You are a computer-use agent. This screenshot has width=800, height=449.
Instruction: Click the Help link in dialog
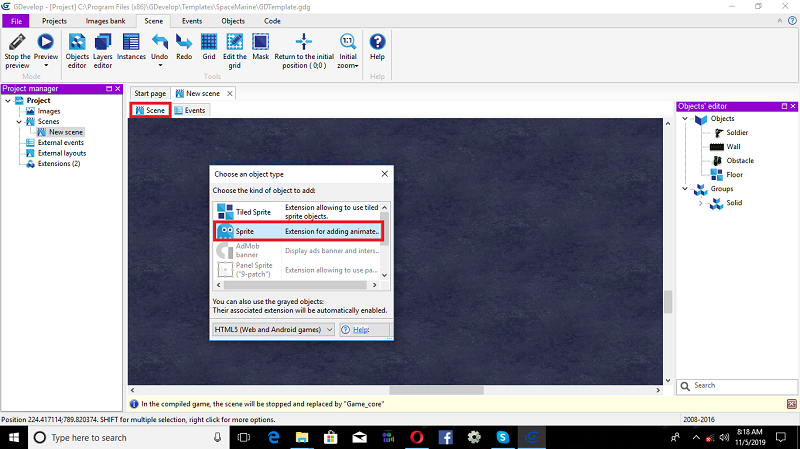pyautogui.click(x=361, y=330)
